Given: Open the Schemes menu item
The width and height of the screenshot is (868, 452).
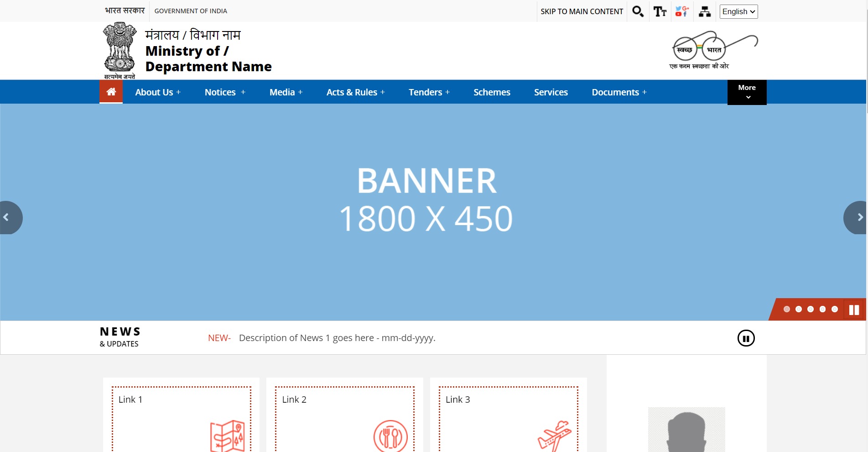Looking at the screenshot, I should (x=492, y=92).
